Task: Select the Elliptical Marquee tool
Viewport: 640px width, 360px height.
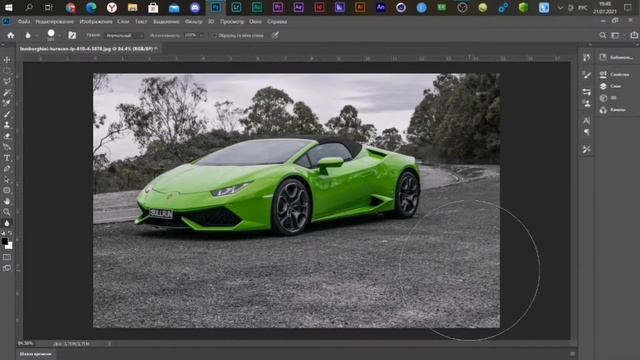Action: (7, 71)
